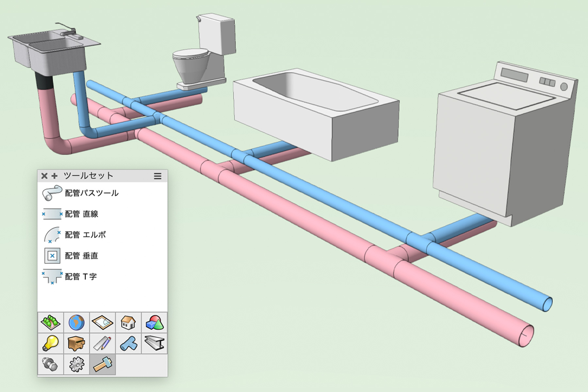Switch to the bolt fasteners tool set
The width and height of the screenshot is (588, 392).
coord(51,364)
